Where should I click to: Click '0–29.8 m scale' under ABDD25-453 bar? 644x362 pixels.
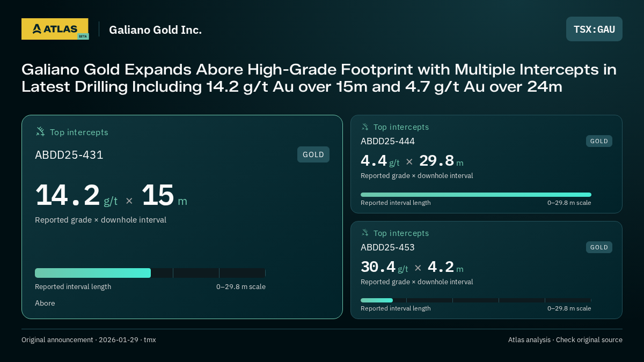569,308
